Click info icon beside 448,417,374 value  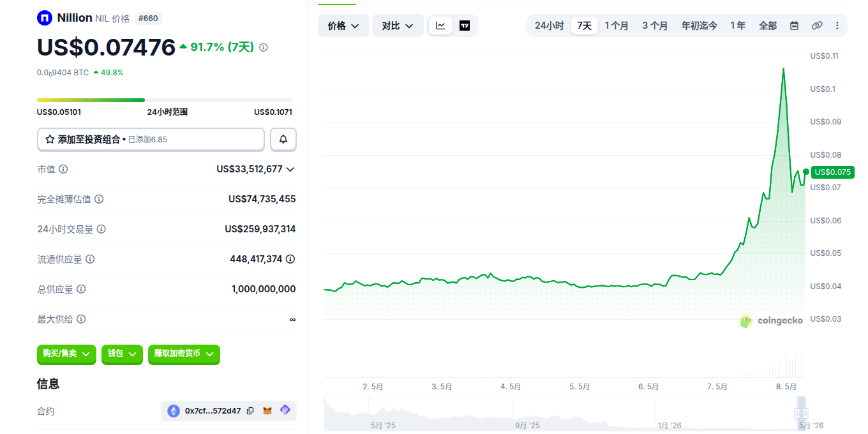(290, 259)
